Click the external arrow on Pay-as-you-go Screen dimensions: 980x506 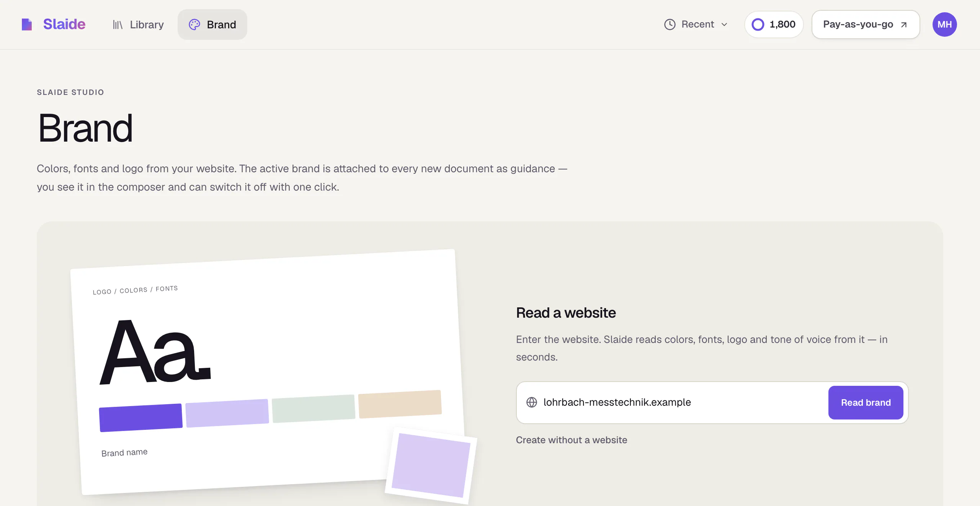904,24
